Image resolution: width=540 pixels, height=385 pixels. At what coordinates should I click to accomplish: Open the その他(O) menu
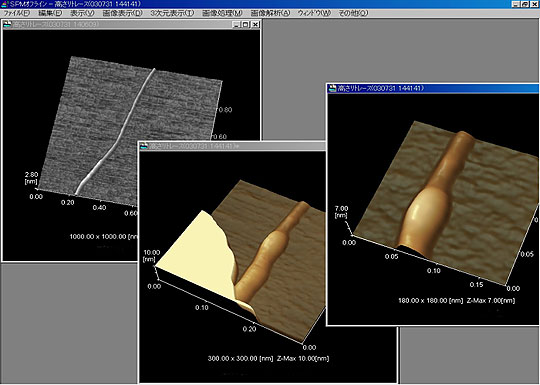coord(353,13)
